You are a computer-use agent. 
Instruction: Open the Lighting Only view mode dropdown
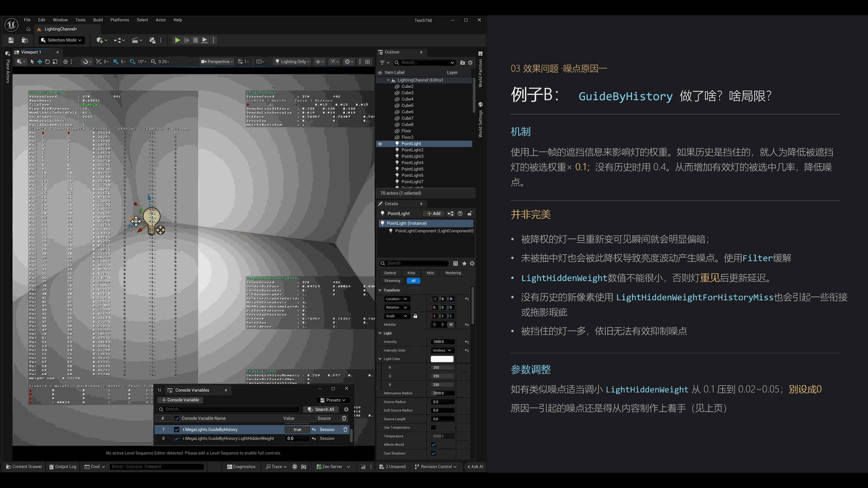pos(292,62)
